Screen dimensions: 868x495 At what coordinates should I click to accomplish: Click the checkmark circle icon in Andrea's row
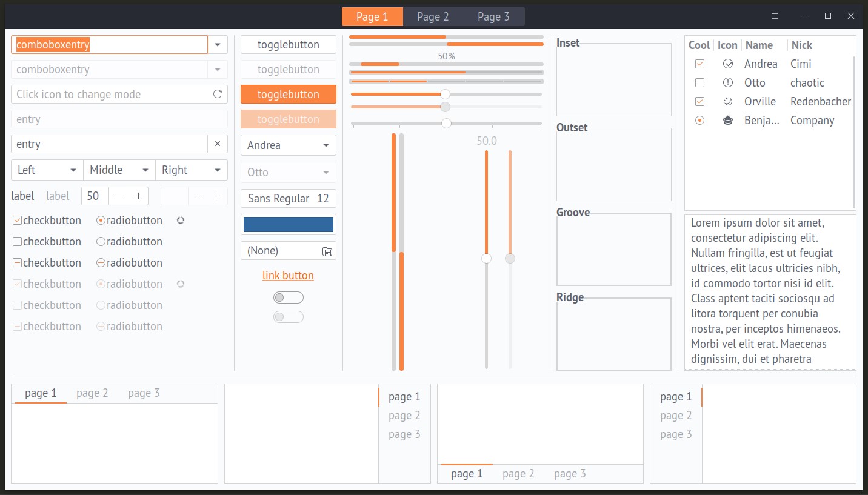coord(728,64)
